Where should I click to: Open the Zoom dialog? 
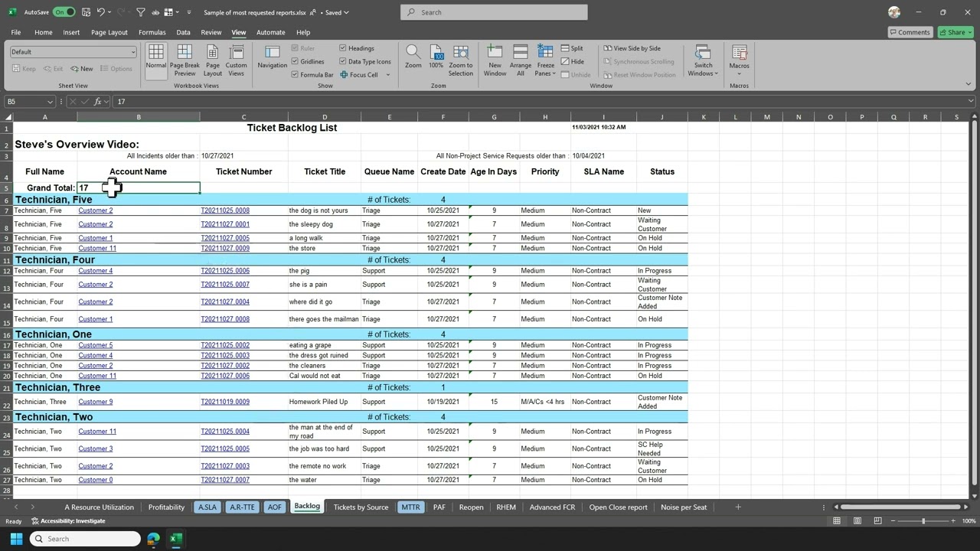tap(413, 58)
